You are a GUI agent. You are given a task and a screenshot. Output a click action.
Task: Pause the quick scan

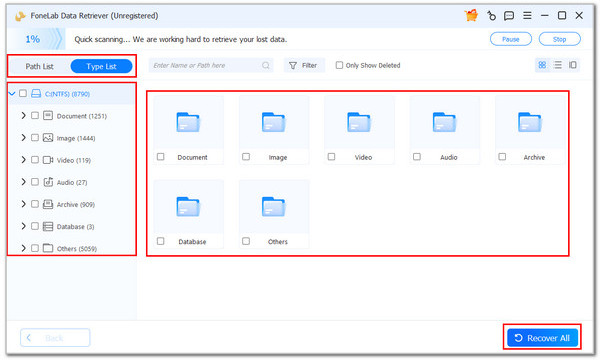coord(510,39)
